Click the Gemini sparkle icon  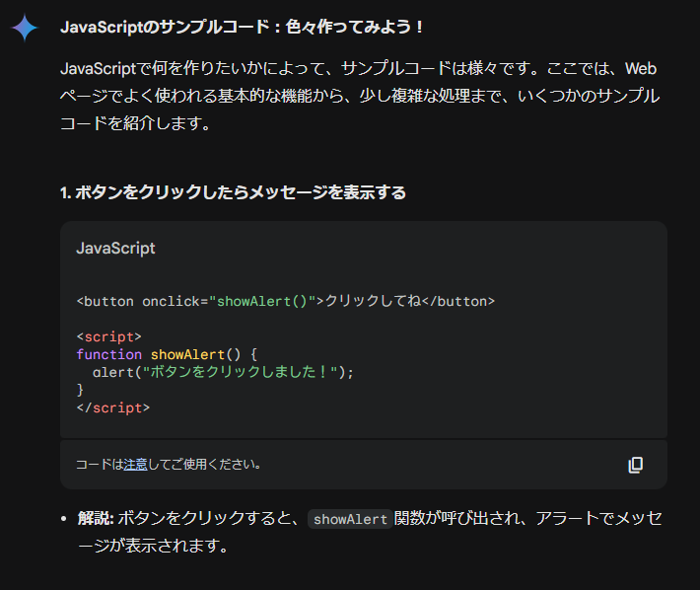(x=25, y=28)
